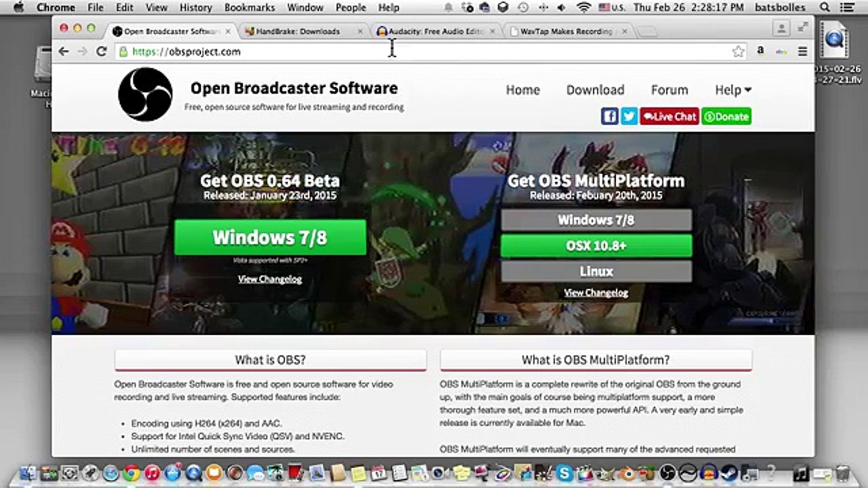Launch OBS from the Dock
Screen dimensions: 868x488
(667, 473)
